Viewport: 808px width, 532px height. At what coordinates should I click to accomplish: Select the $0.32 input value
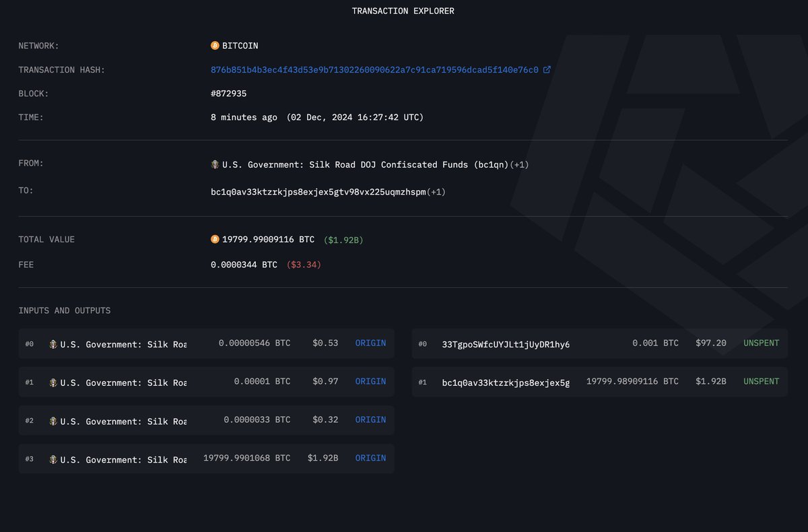[x=325, y=420]
